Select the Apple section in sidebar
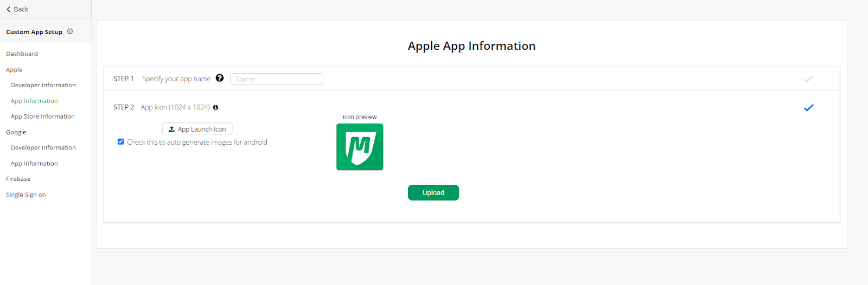Screen dimensions: 868x285 pyautogui.click(x=14, y=70)
